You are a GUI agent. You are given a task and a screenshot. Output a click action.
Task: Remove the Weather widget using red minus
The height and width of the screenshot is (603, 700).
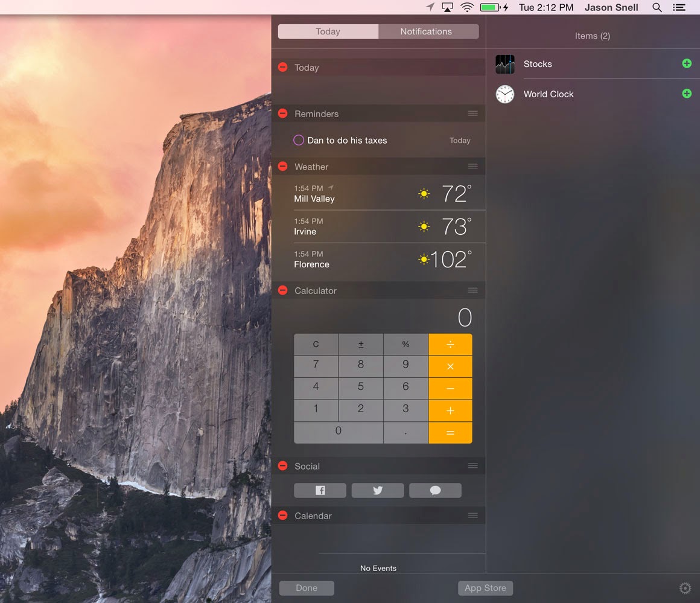click(x=282, y=166)
